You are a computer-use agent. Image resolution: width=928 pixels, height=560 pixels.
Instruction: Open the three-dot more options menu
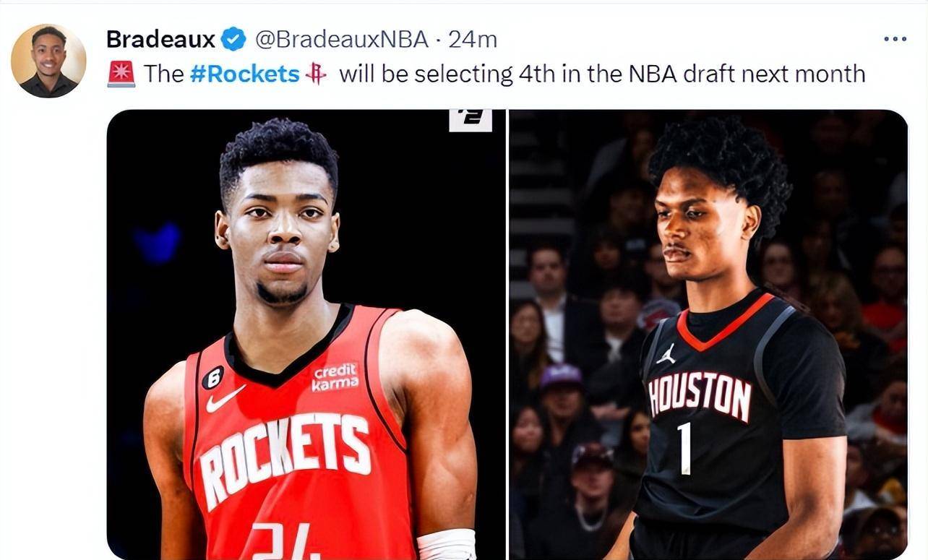point(895,39)
